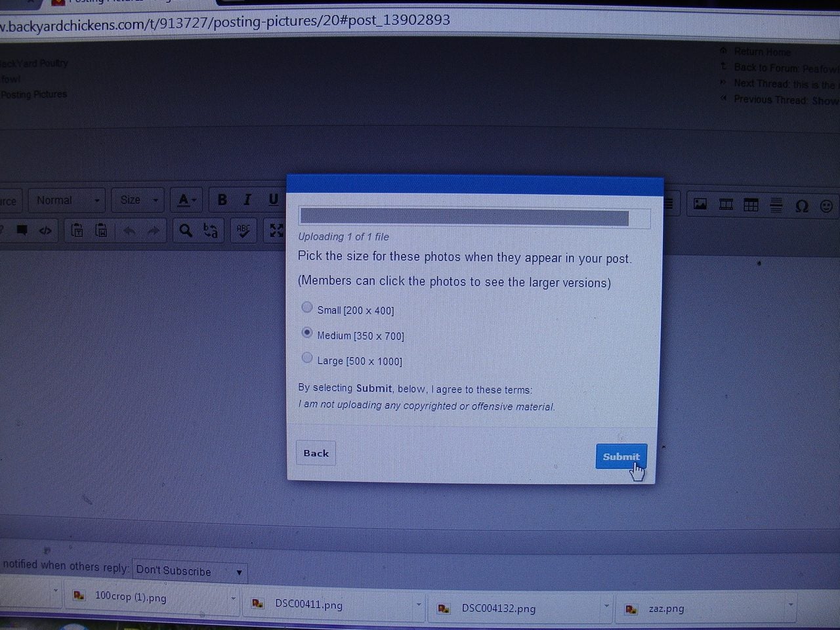Select the Medium [350 x 700] size option

coord(306,333)
